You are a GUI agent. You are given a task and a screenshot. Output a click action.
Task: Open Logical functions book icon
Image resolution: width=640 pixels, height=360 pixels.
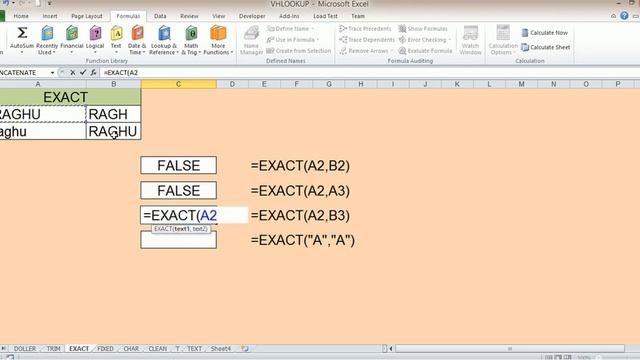(x=95, y=33)
